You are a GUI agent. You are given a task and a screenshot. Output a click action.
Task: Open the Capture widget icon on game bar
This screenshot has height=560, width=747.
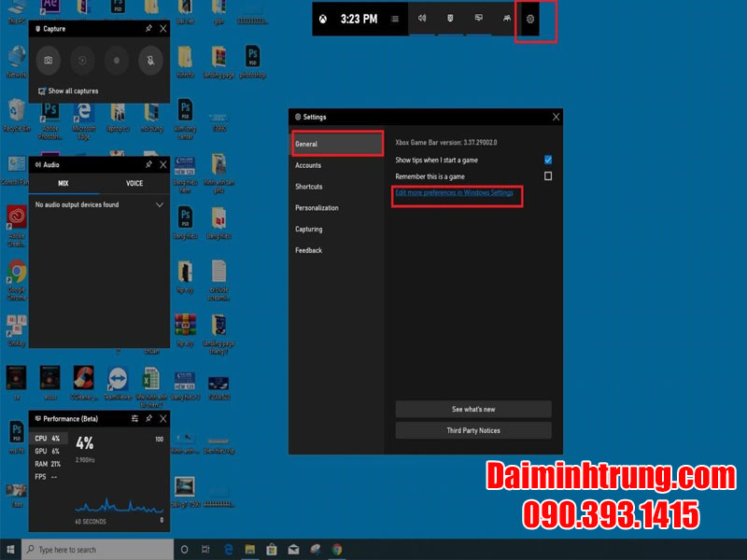click(x=449, y=19)
